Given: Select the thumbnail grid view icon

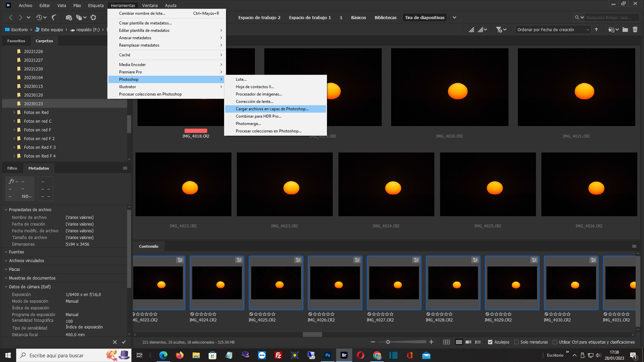Looking at the screenshot, I should pos(459,342).
